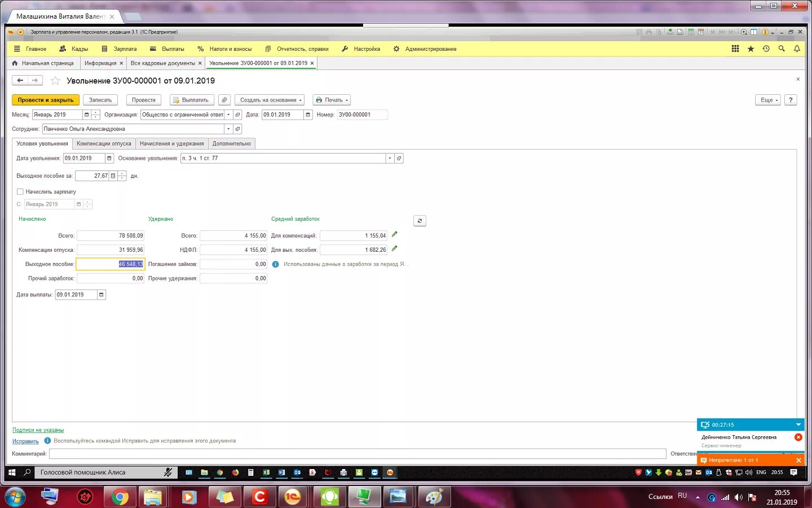This screenshot has width=812, height=508.
Task: Open Сотрудник field details icon
Action: (x=237, y=129)
